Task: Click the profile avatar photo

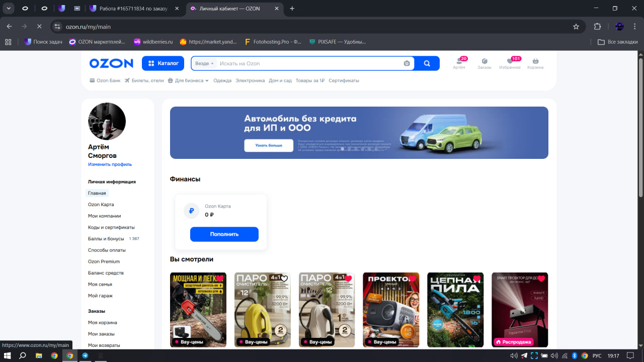Action: tap(107, 121)
